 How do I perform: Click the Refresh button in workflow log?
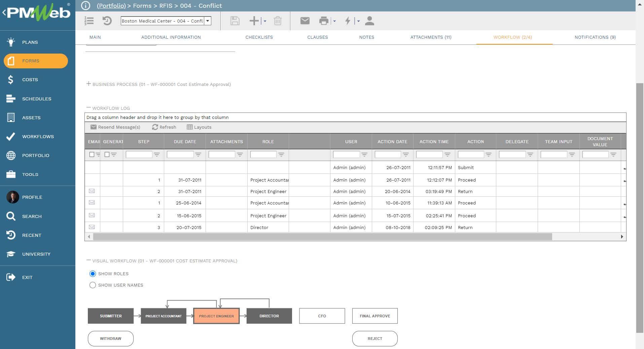pos(164,127)
